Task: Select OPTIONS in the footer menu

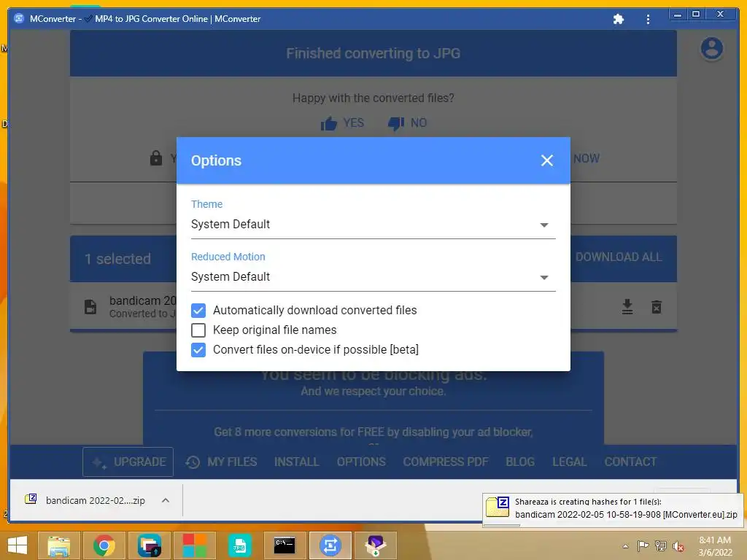Action: [361, 462]
